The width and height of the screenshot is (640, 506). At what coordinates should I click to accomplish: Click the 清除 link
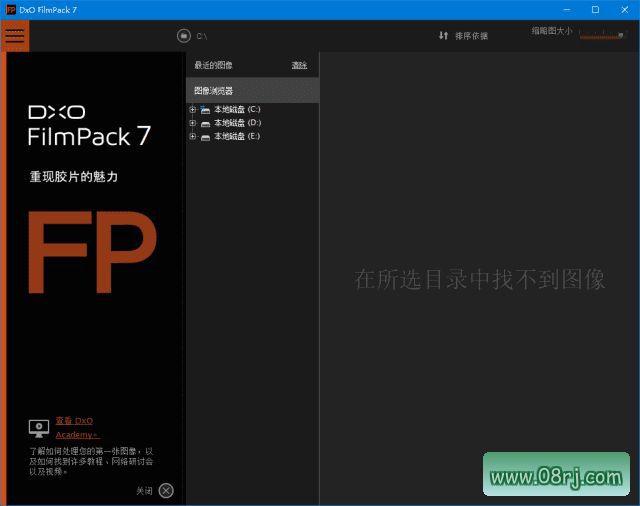click(299, 65)
